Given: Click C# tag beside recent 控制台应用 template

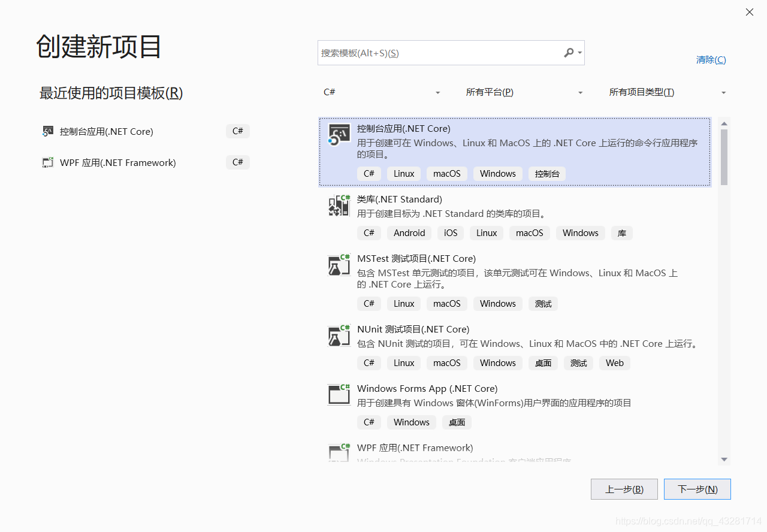Looking at the screenshot, I should point(238,131).
